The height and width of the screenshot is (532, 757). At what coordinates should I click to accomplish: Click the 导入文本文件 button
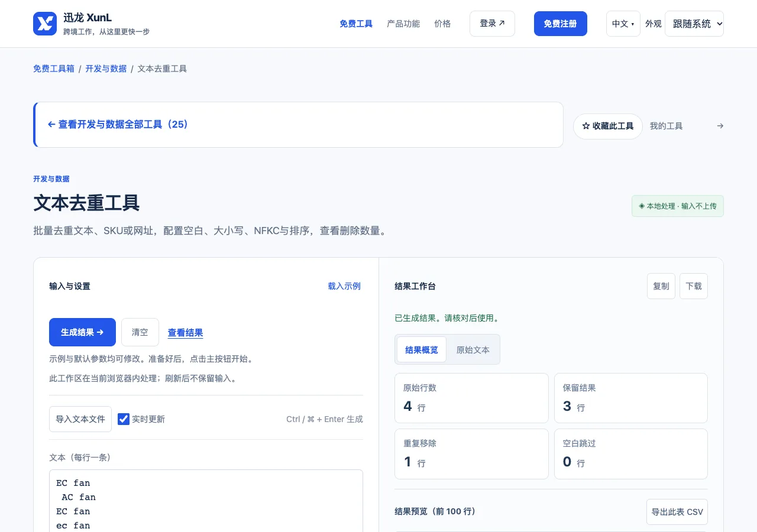click(80, 419)
